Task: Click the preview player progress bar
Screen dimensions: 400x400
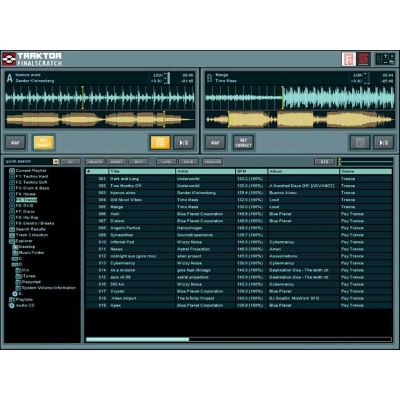Action: (365, 162)
